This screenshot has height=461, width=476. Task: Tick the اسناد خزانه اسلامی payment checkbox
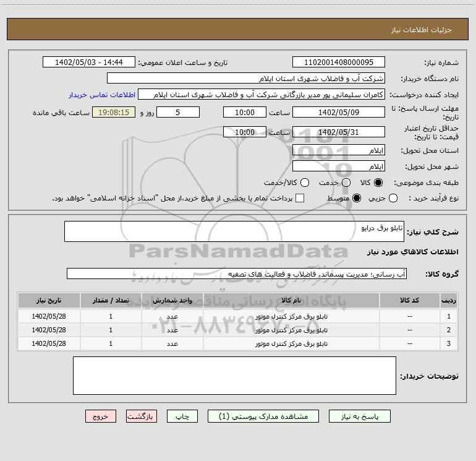click(x=300, y=198)
